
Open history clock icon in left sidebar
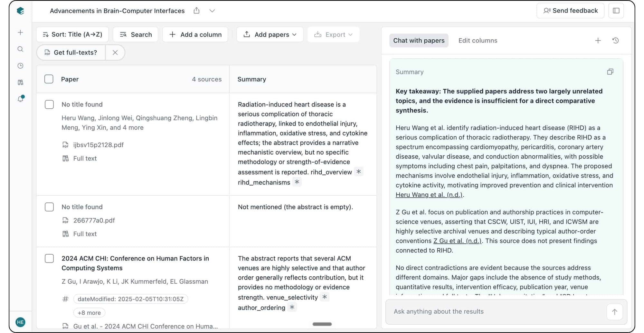pyautogui.click(x=20, y=66)
